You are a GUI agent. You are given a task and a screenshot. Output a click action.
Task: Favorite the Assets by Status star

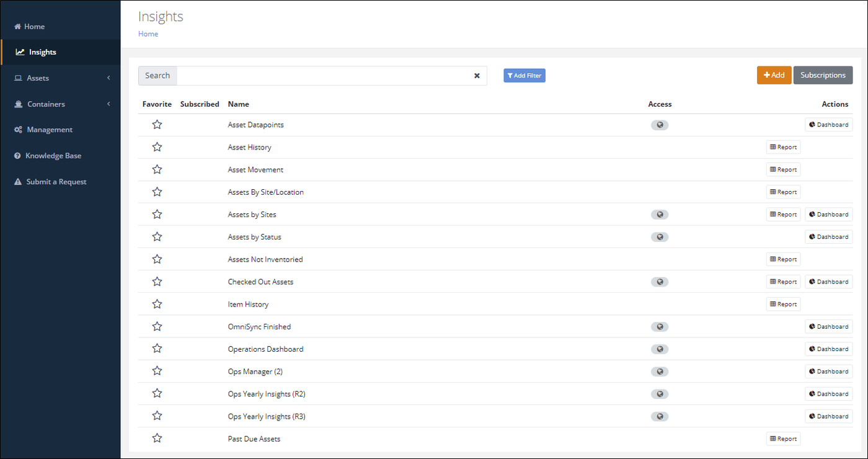(157, 236)
